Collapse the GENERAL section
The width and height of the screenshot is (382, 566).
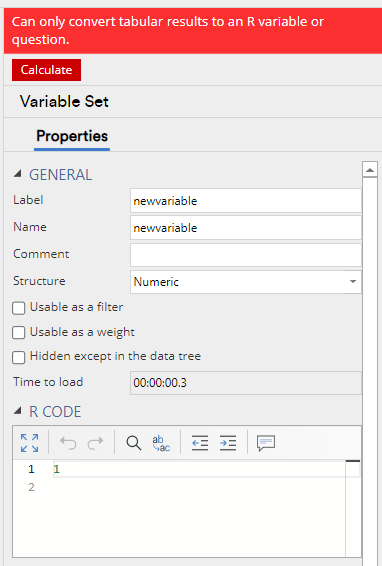[17, 174]
